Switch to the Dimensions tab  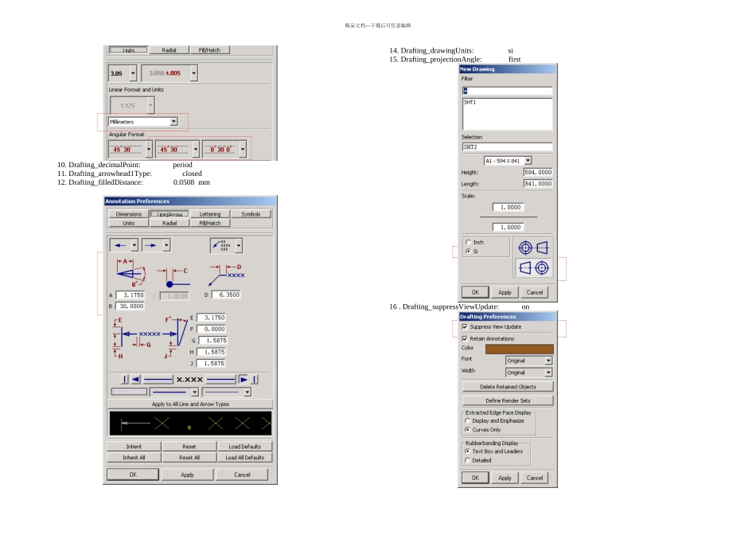128,214
